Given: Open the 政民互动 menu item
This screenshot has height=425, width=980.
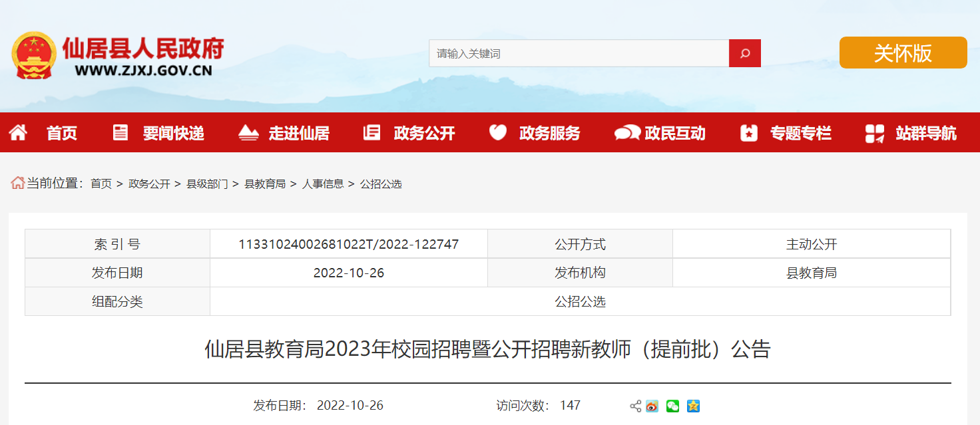Looking at the screenshot, I should 675,133.
